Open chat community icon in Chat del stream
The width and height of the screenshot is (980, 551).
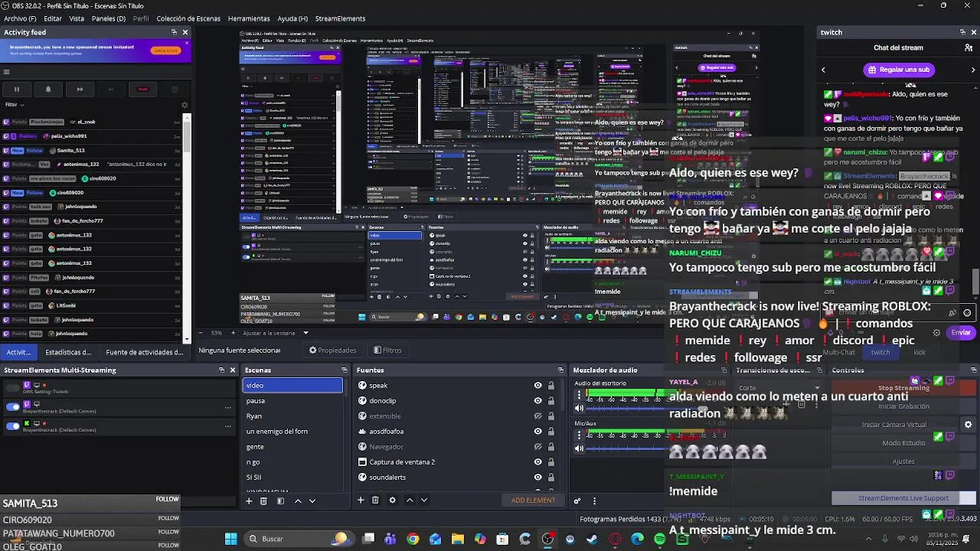point(969,47)
